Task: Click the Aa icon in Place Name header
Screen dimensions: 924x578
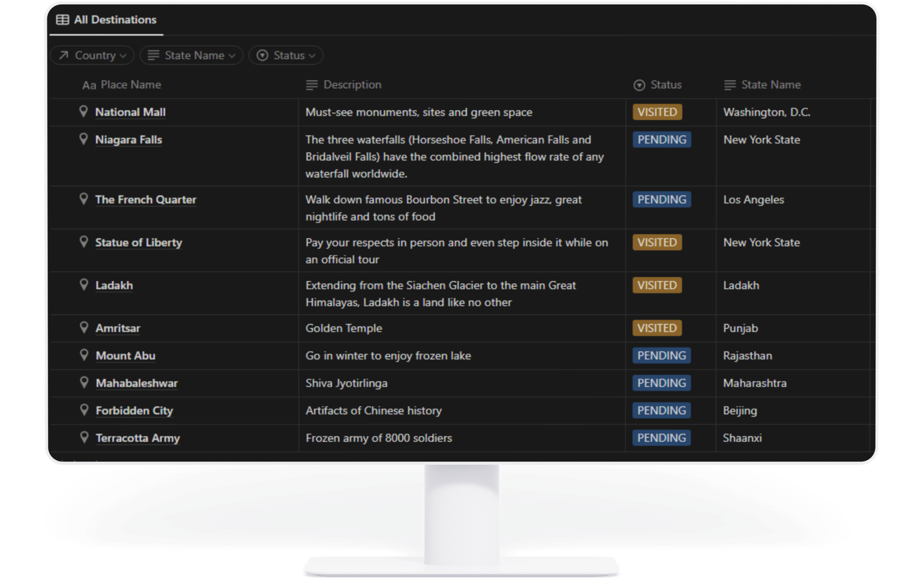Action: pos(89,85)
